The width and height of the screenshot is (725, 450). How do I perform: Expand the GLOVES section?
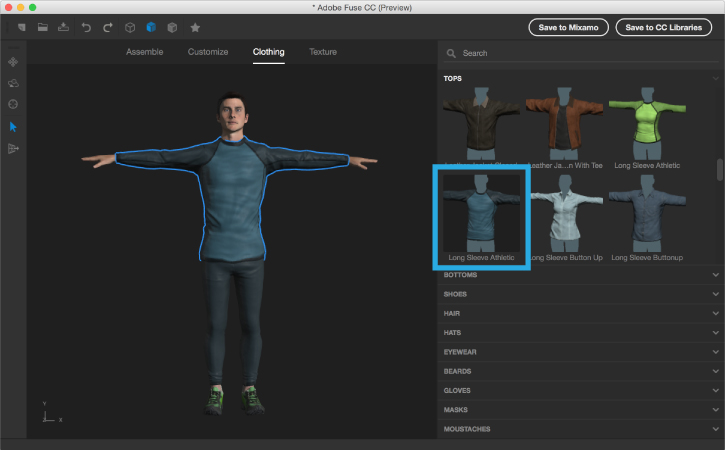point(581,390)
